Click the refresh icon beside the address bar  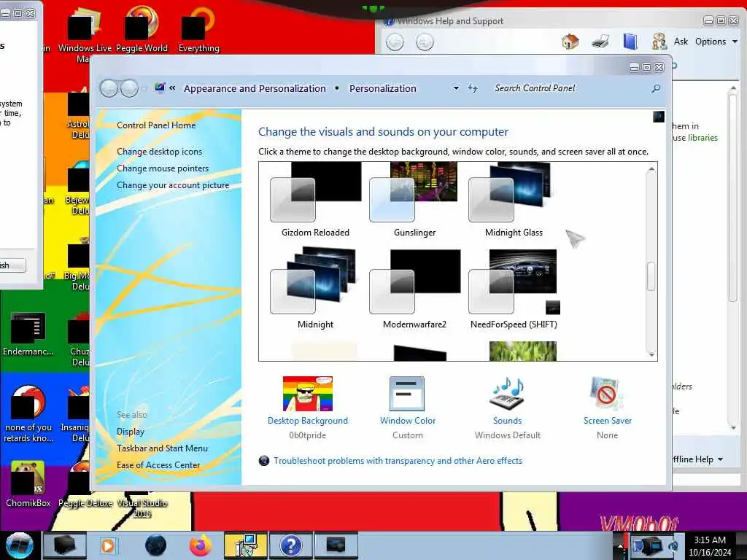(472, 88)
